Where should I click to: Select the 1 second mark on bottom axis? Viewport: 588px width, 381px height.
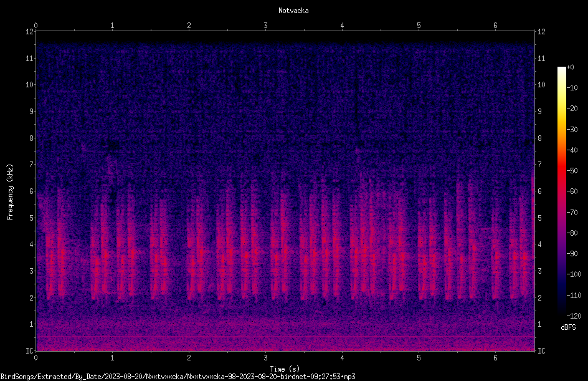coord(112,358)
